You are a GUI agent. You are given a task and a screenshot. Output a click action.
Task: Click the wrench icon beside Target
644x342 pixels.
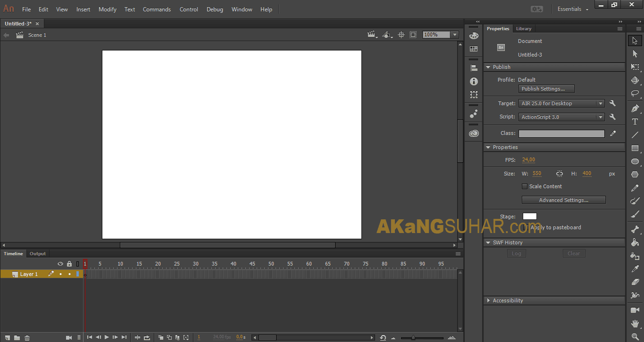click(x=613, y=103)
